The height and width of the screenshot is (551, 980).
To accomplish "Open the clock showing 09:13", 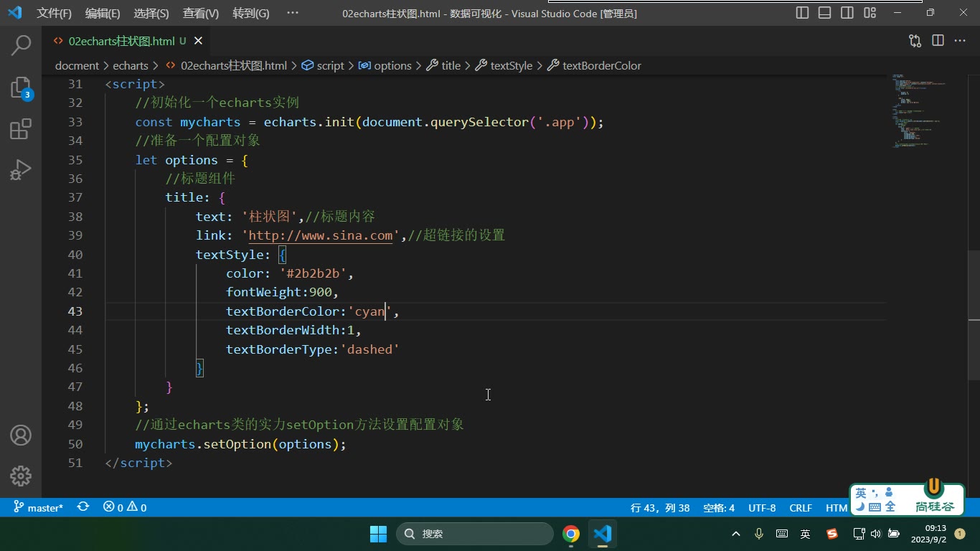I will point(929,534).
